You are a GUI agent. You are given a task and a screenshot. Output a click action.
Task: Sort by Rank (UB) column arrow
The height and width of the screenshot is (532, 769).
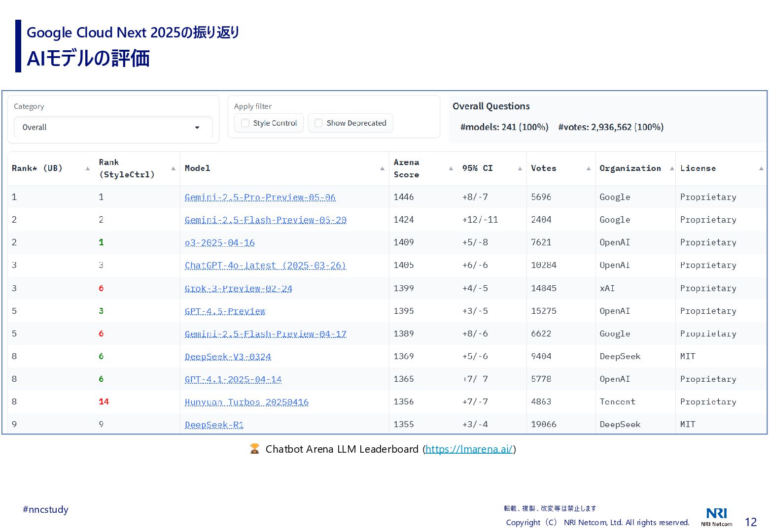(88, 168)
